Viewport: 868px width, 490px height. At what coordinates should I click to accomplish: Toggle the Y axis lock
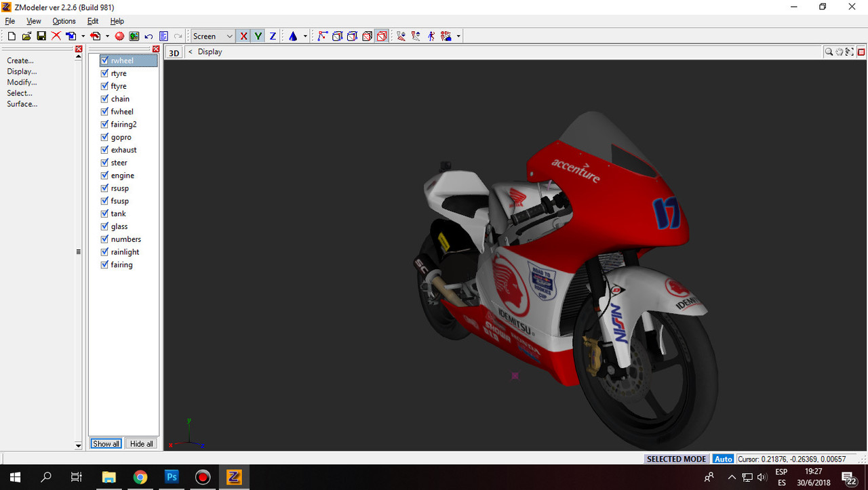tap(258, 36)
